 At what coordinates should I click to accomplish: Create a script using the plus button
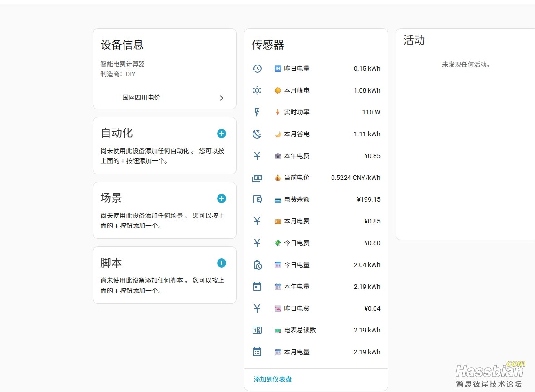coord(222,263)
